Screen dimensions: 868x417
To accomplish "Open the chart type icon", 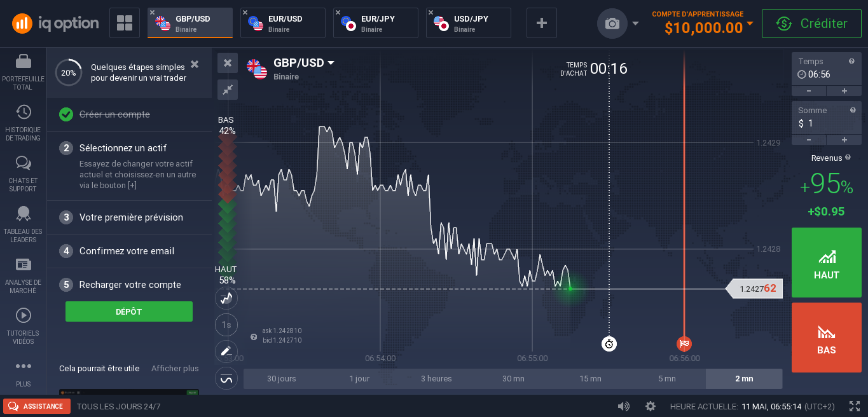I will [x=226, y=298].
